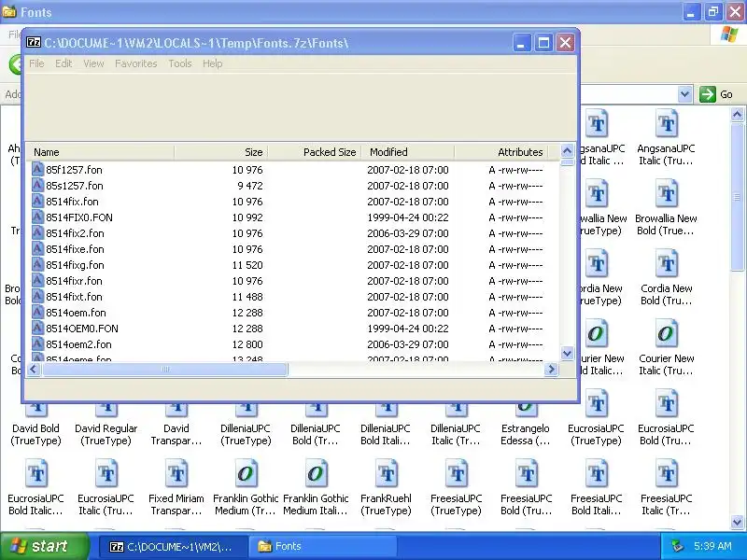Sort by the Modified column header
This screenshot has width=747, height=560.
408,152
